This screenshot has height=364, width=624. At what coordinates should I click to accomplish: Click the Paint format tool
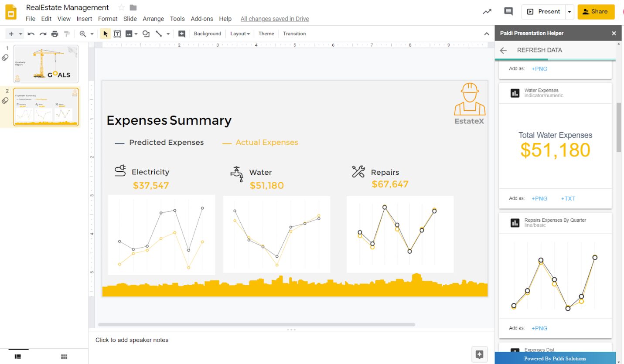66,34
